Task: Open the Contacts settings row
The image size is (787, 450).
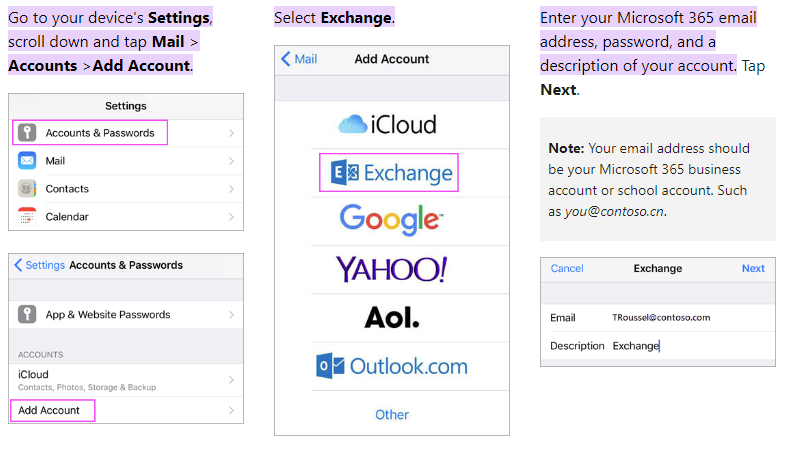Action: pyautogui.click(x=126, y=189)
